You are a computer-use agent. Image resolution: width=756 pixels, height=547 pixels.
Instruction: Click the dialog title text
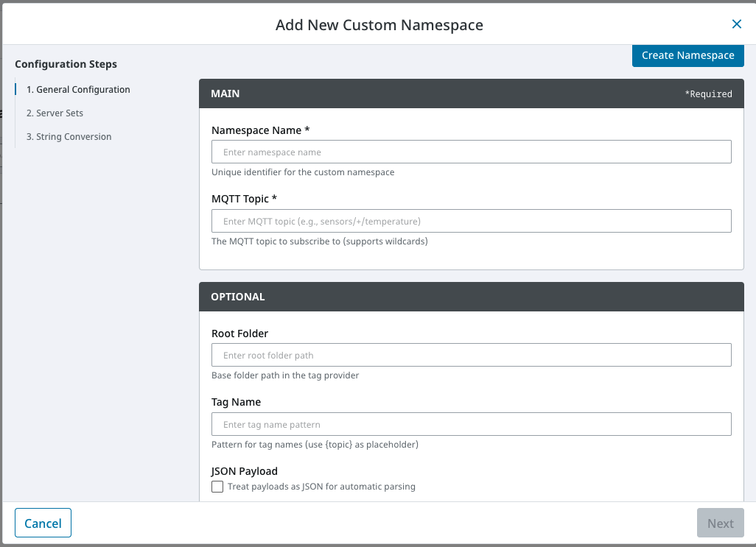coord(379,25)
